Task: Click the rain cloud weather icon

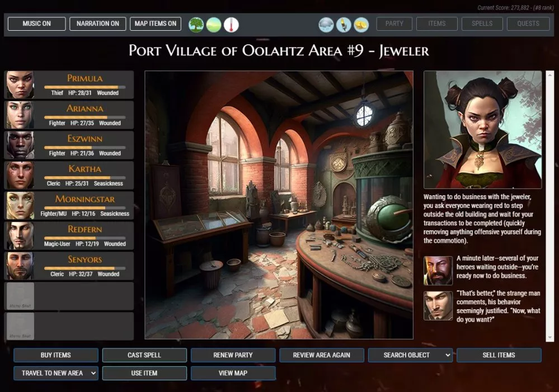Action: 326,24
